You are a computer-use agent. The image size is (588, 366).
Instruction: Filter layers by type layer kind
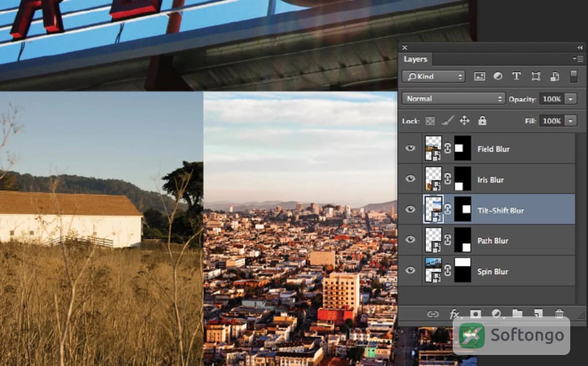pos(517,76)
